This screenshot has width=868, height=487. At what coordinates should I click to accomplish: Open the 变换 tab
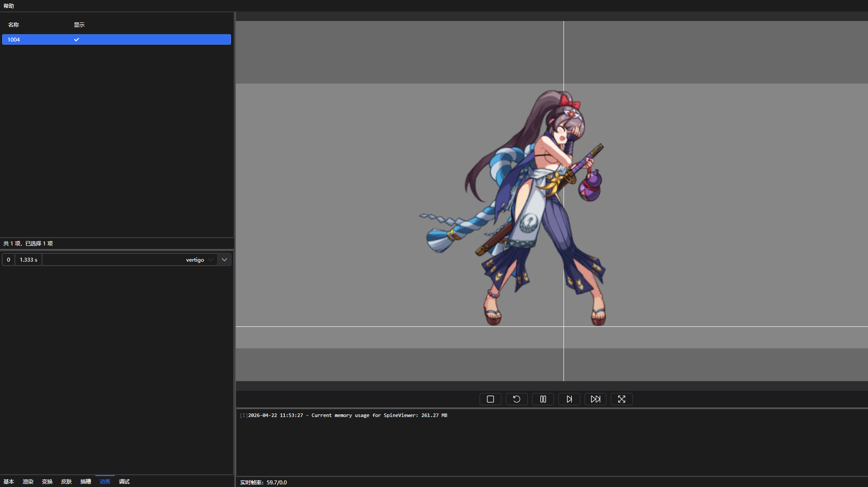tap(47, 481)
